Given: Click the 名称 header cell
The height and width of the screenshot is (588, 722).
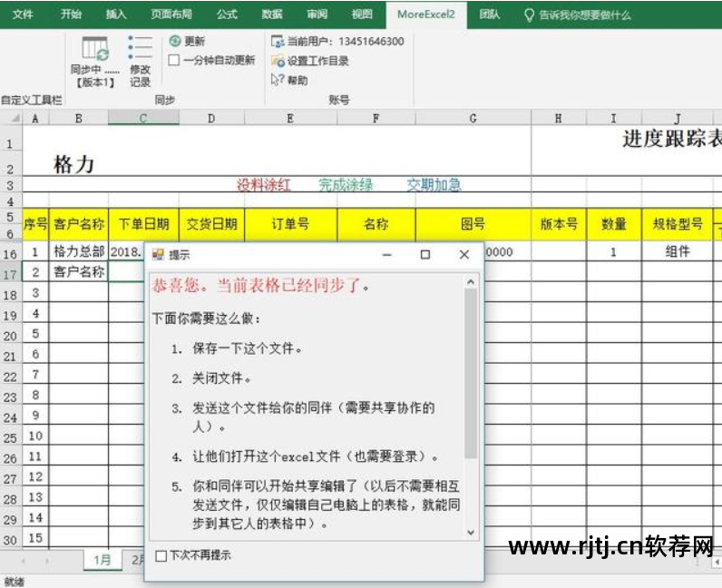Looking at the screenshot, I should (x=376, y=224).
